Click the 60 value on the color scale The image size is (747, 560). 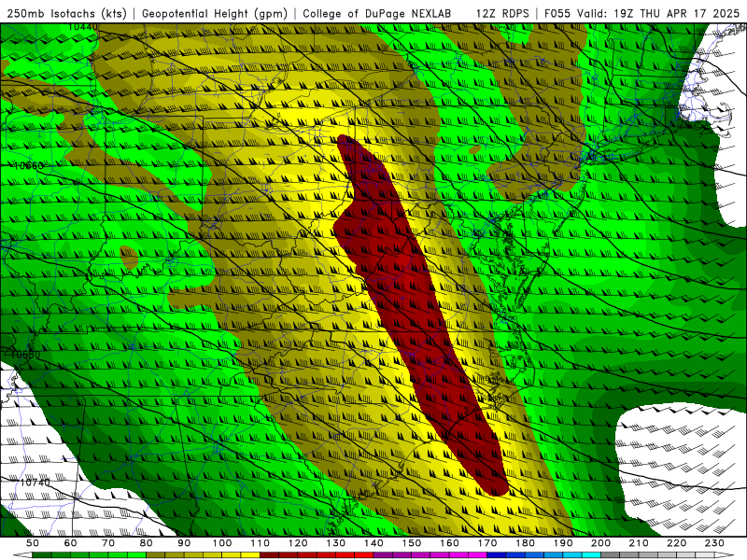point(70,543)
